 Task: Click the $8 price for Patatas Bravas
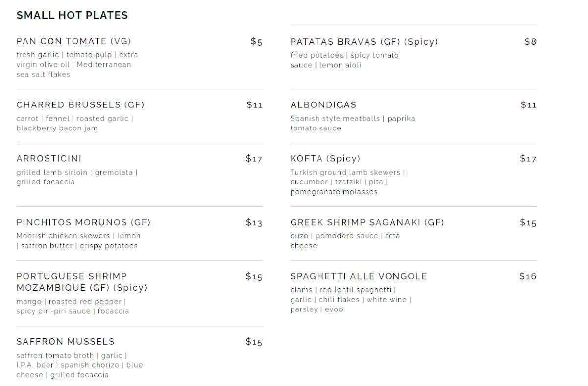click(531, 42)
